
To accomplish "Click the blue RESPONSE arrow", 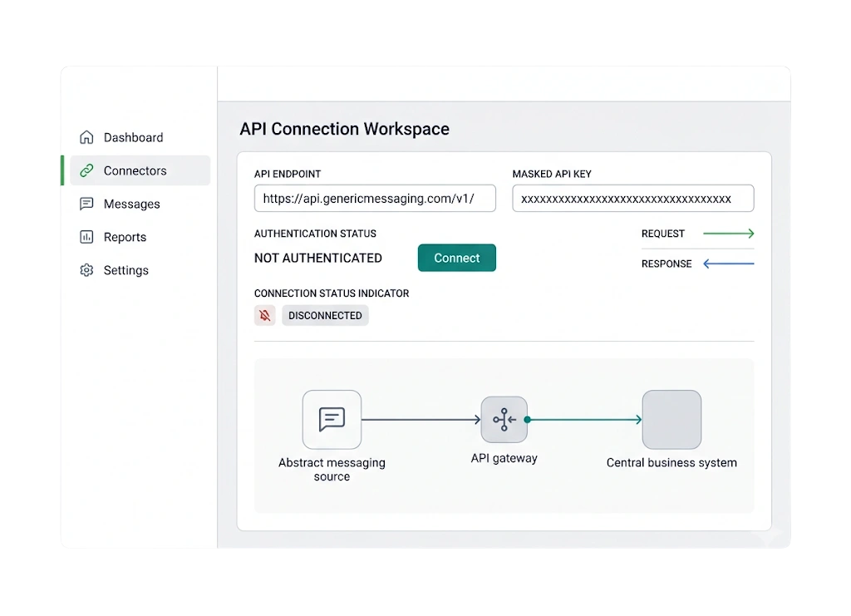I will click(x=728, y=264).
